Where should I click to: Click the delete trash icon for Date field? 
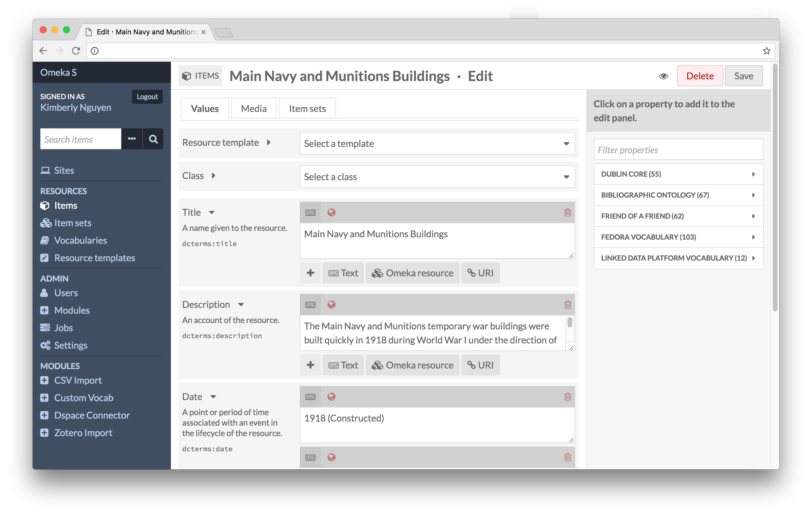pos(566,396)
